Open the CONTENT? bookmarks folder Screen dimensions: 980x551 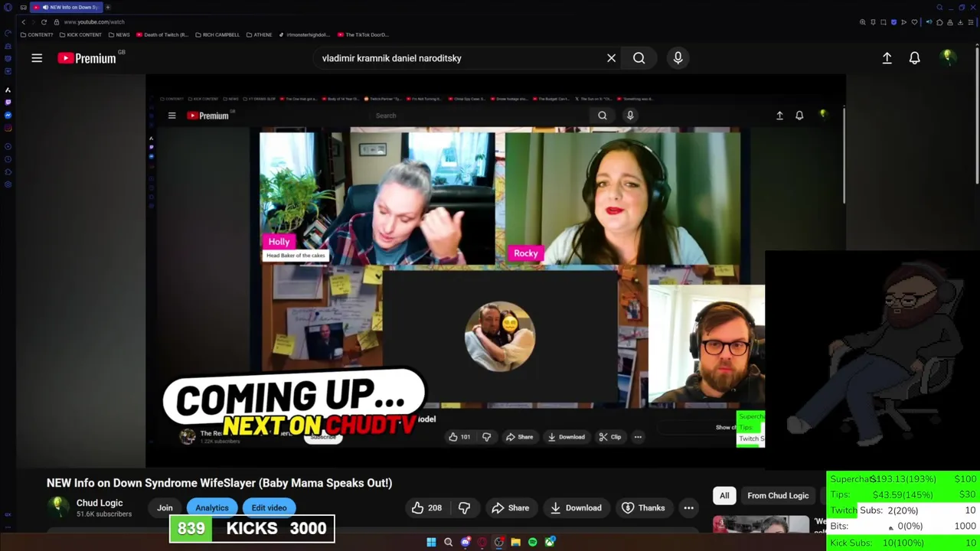click(x=37, y=34)
